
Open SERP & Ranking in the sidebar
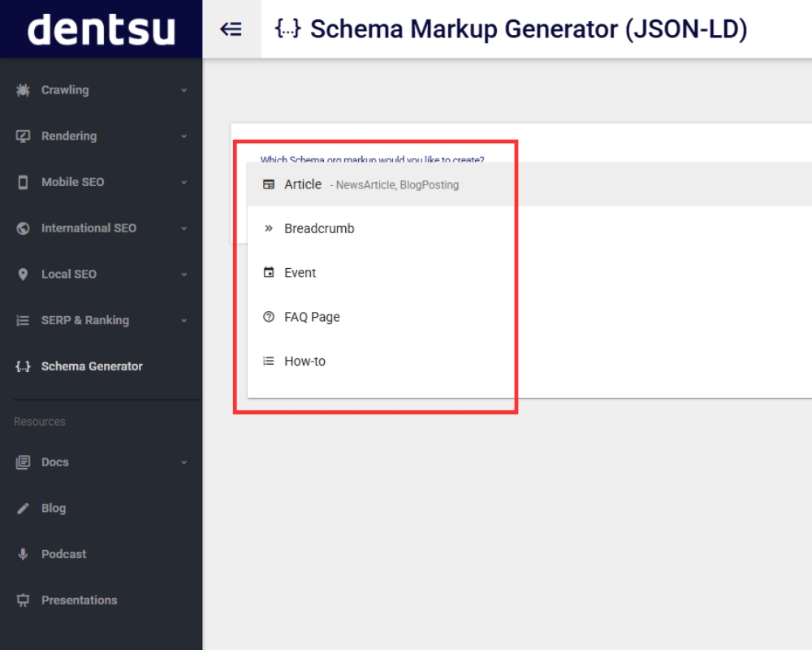point(85,320)
